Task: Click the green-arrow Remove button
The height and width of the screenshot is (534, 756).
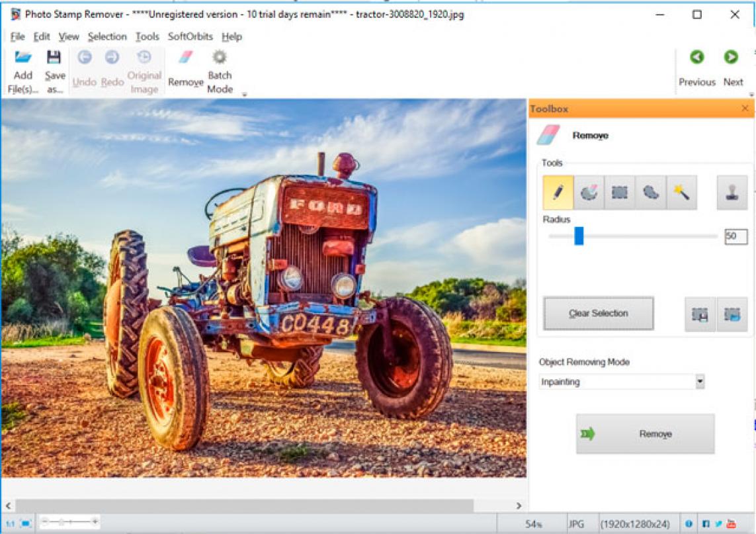Action: pos(645,434)
